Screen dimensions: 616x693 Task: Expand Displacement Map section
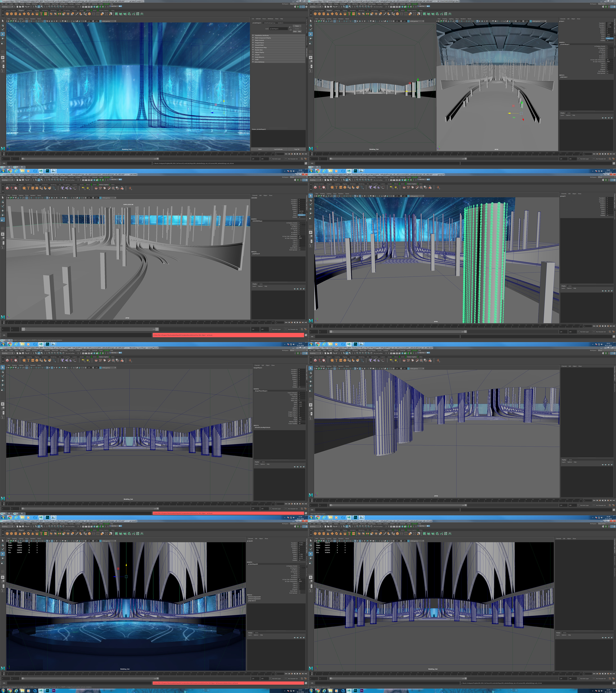(x=278, y=47)
